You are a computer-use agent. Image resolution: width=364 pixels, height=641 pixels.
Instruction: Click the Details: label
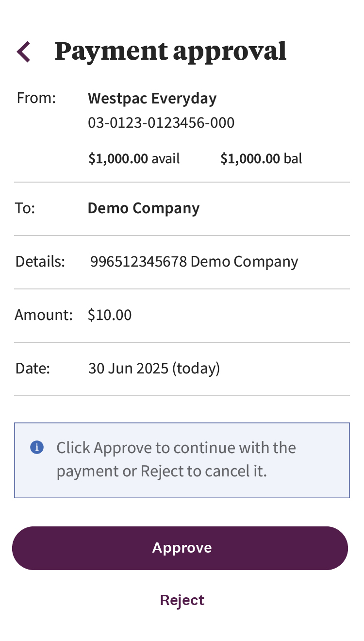tap(40, 262)
